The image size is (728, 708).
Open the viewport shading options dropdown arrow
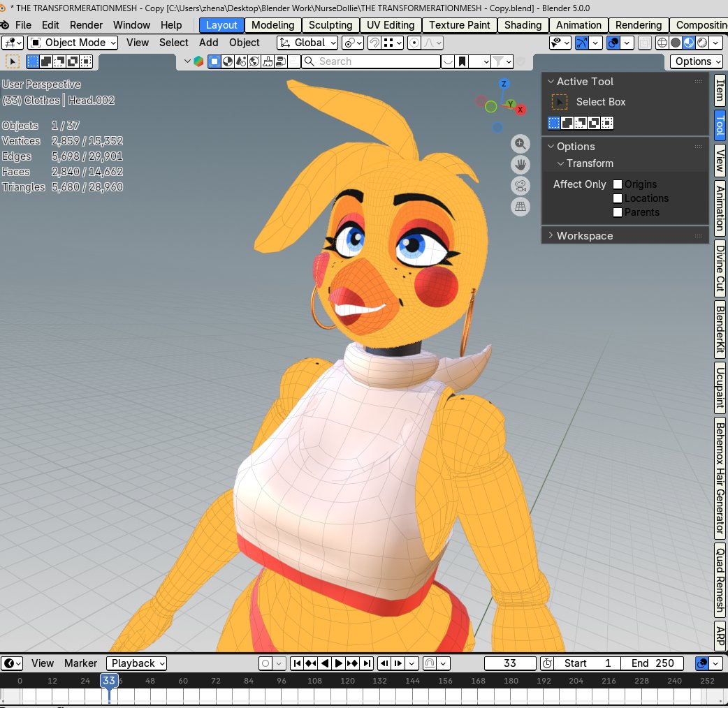716,43
